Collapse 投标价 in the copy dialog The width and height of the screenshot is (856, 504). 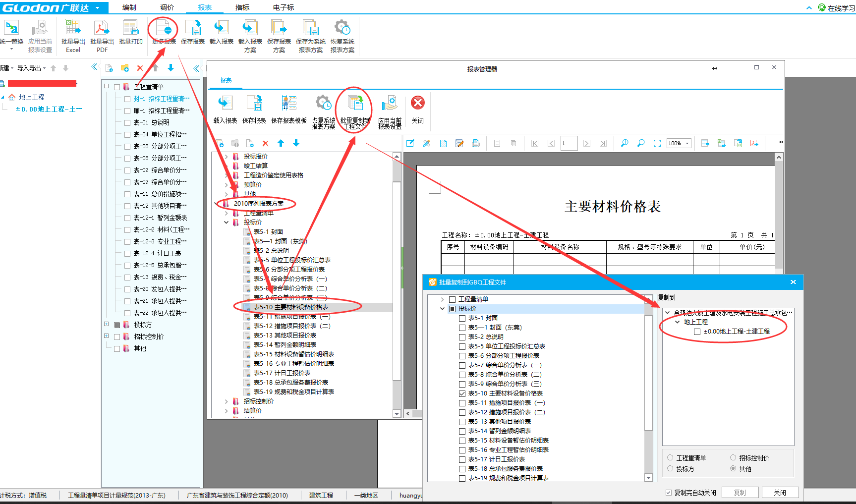coord(443,309)
